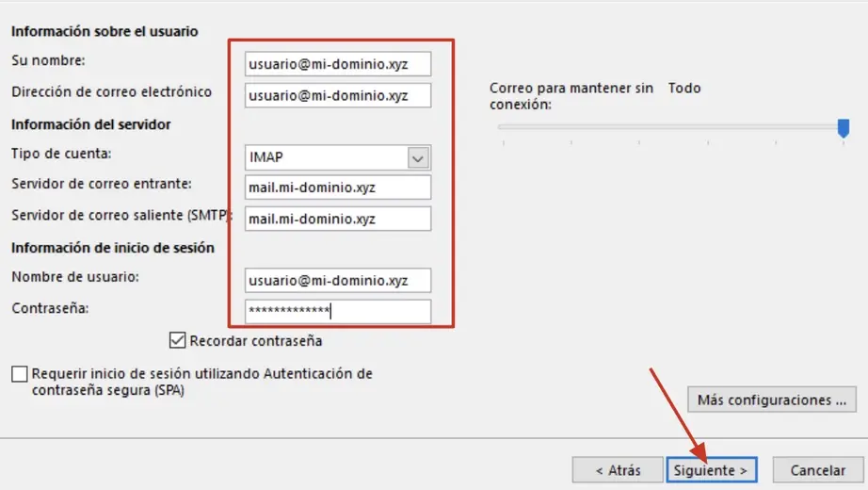Continue with the Siguiente button
Viewport: 868px width, 490px height.
712,470
